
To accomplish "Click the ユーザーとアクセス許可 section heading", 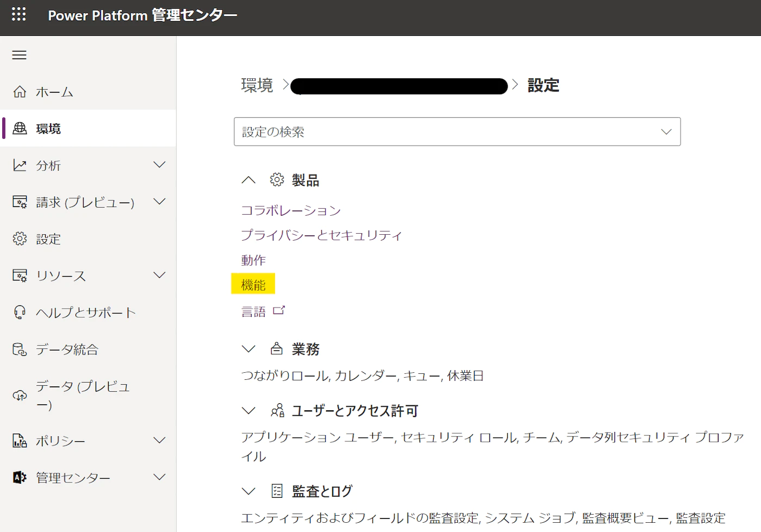I will pyautogui.click(x=355, y=411).
